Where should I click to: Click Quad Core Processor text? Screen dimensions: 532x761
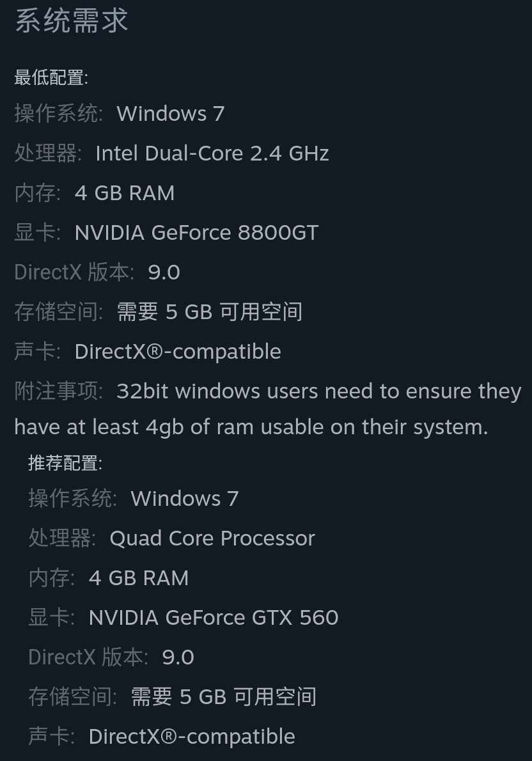(x=212, y=538)
